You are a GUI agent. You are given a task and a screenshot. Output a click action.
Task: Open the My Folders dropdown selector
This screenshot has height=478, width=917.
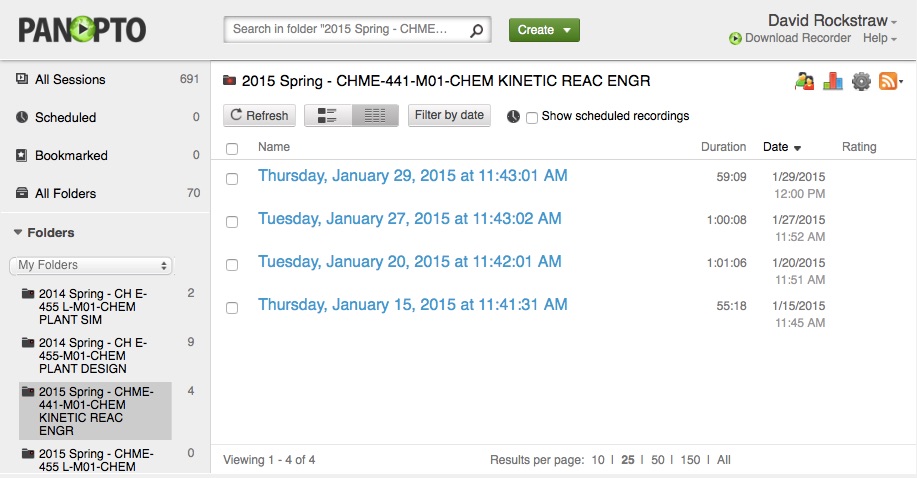[x=91, y=265]
